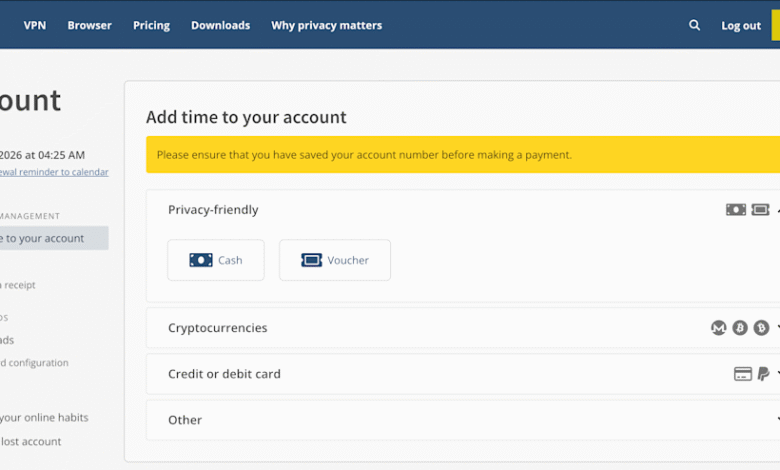Add the renewal reminder to calendar
Viewport: 780px width, 470px height.
click(x=54, y=172)
